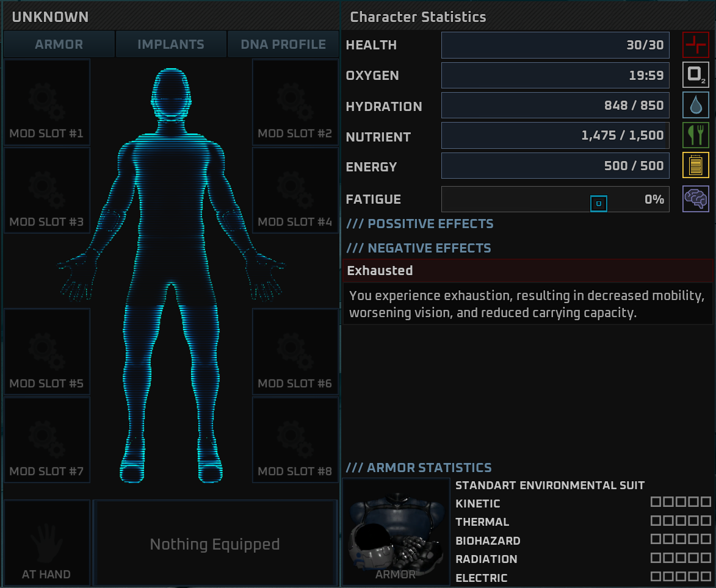This screenshot has width=716, height=588.
Task: Click the Oxygen O2 icon
Action: point(695,75)
